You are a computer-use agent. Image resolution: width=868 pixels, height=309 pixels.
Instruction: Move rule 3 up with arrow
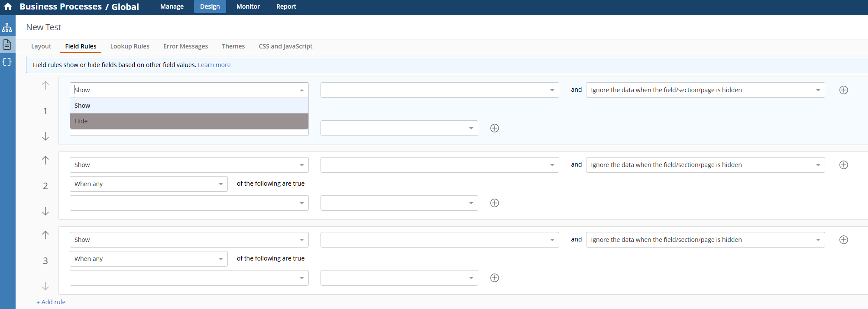[x=45, y=235]
